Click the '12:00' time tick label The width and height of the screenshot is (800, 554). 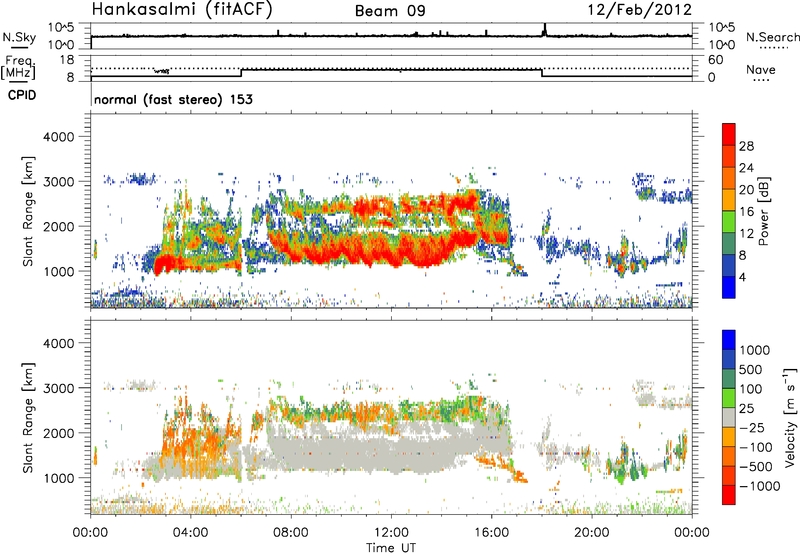(x=391, y=533)
